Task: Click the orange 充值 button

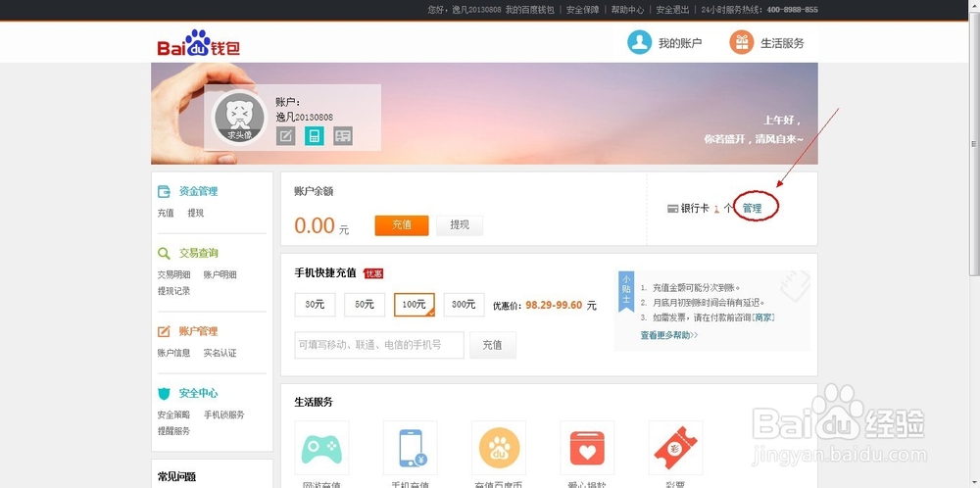Action: click(x=402, y=225)
